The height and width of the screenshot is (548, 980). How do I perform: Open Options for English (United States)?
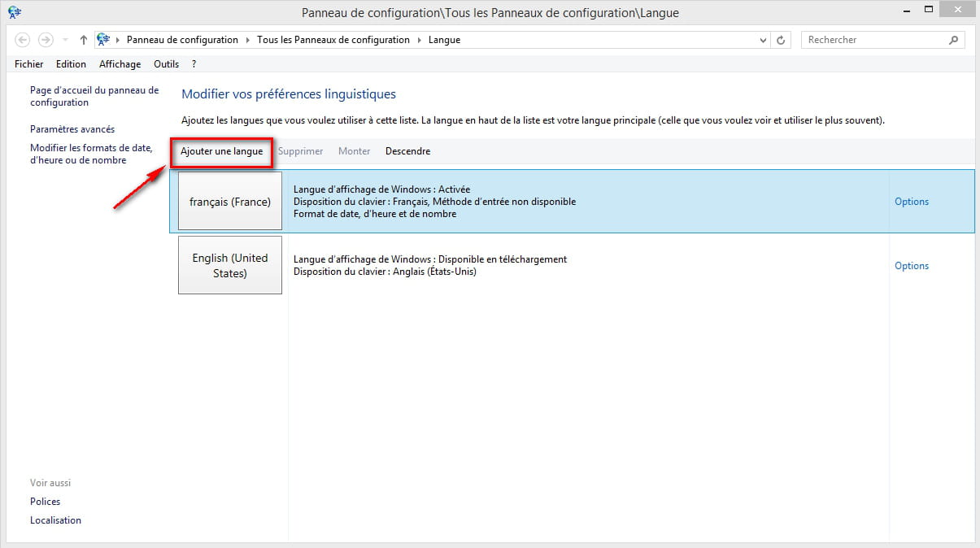point(912,266)
